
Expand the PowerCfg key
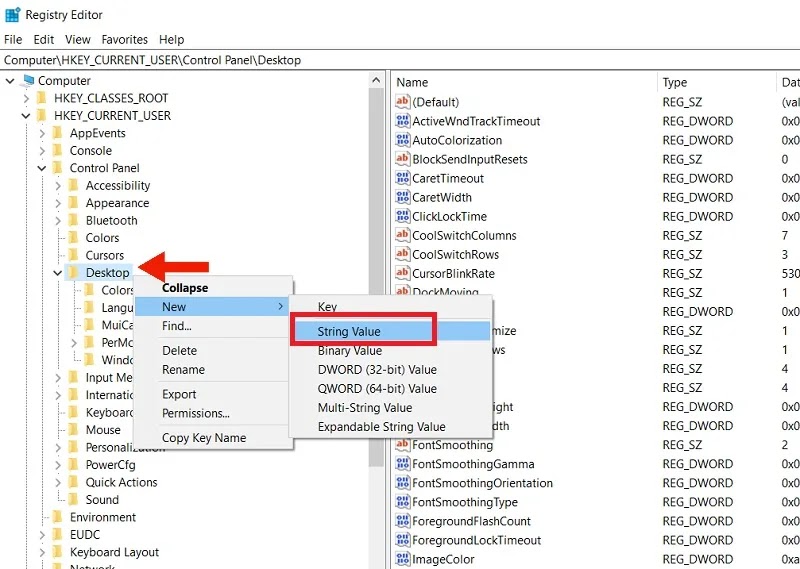[x=58, y=465]
